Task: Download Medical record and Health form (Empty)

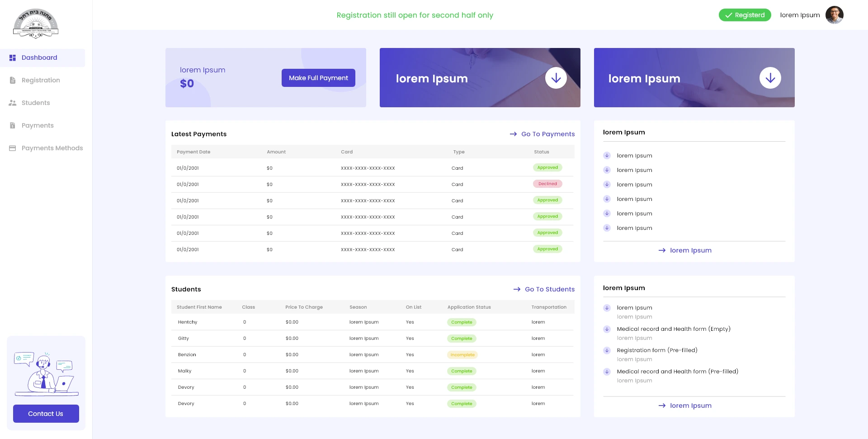Action: point(607,329)
